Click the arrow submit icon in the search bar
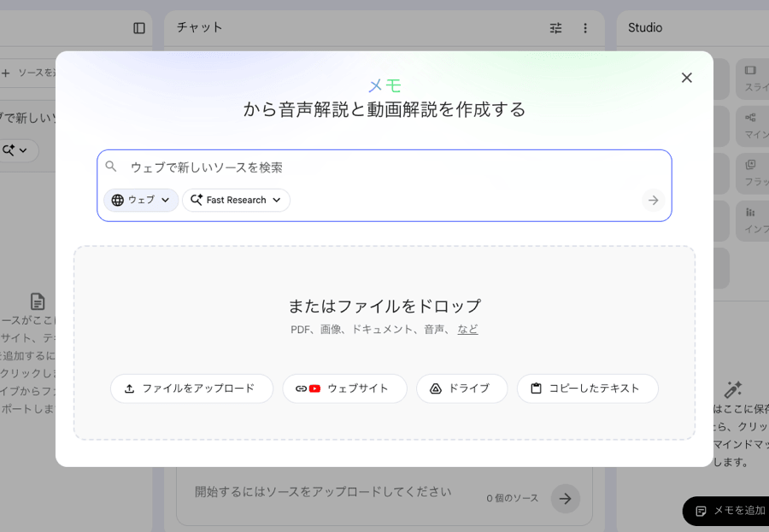The image size is (769, 532). [653, 200]
